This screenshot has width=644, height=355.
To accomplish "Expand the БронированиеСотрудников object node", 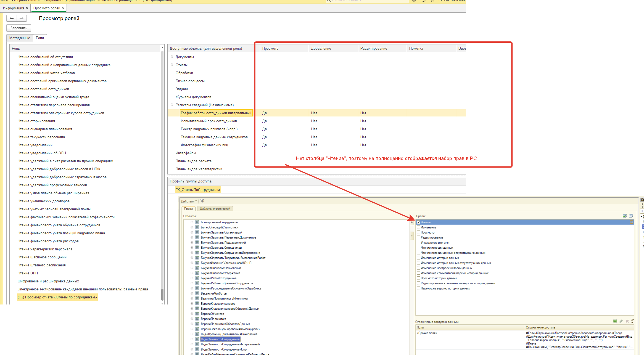I will click(192, 222).
